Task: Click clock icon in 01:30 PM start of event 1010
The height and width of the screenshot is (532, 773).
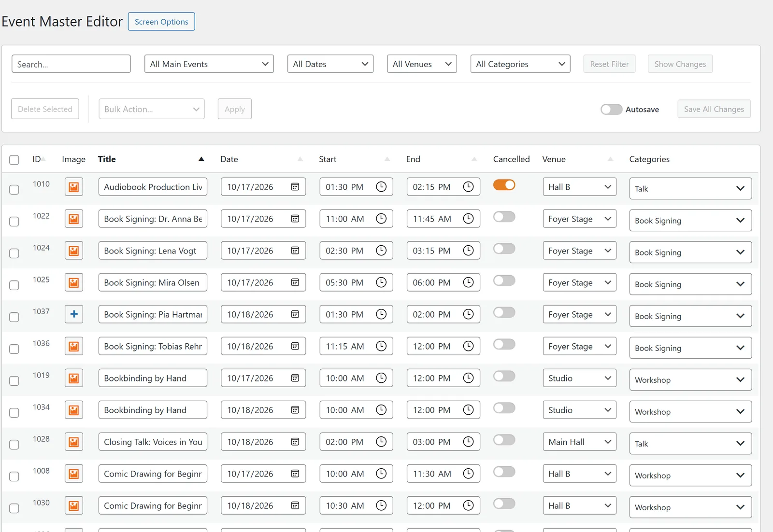Action: (381, 186)
